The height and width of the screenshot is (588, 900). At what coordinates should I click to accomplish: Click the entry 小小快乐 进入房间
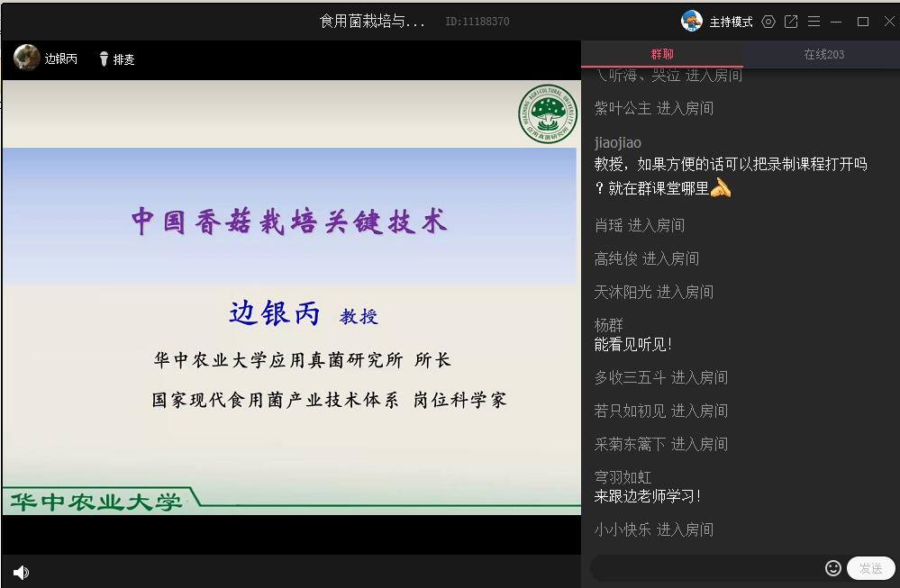coord(654,529)
